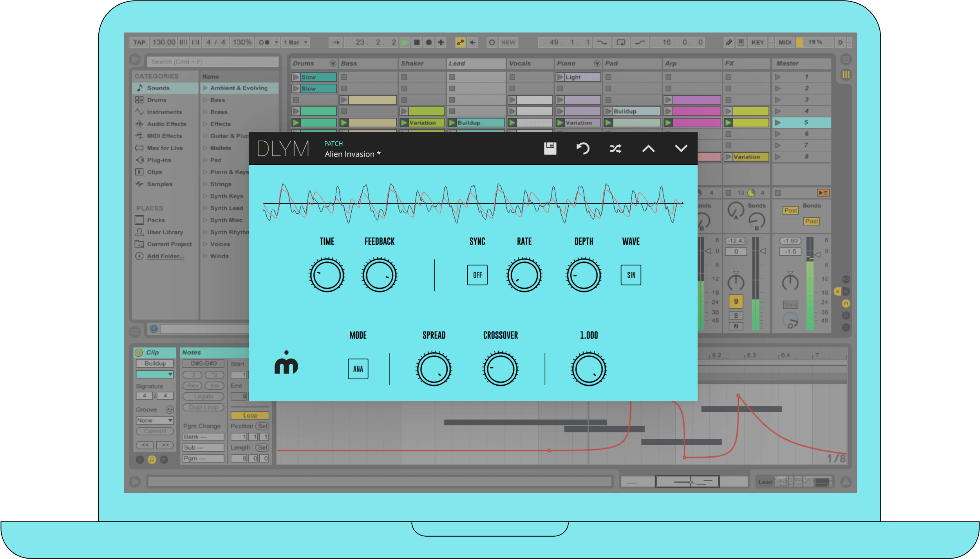Launch the Variation clip in Shaker track

click(x=404, y=123)
